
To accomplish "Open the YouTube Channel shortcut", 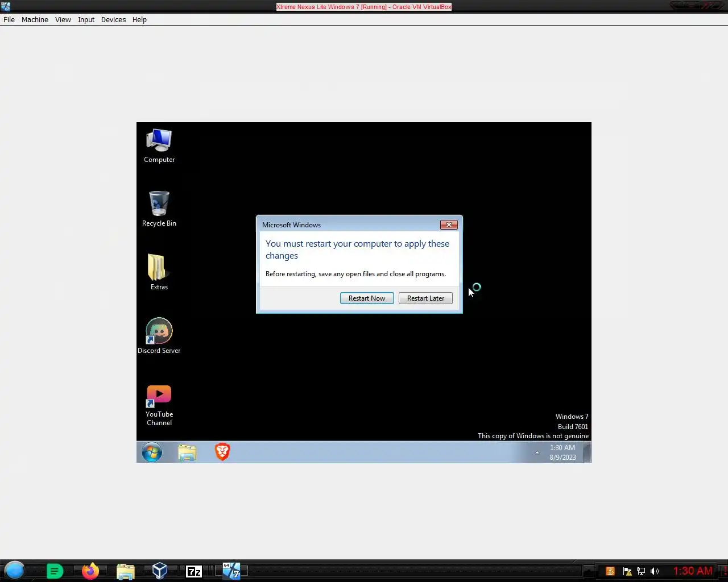I will pyautogui.click(x=159, y=405).
